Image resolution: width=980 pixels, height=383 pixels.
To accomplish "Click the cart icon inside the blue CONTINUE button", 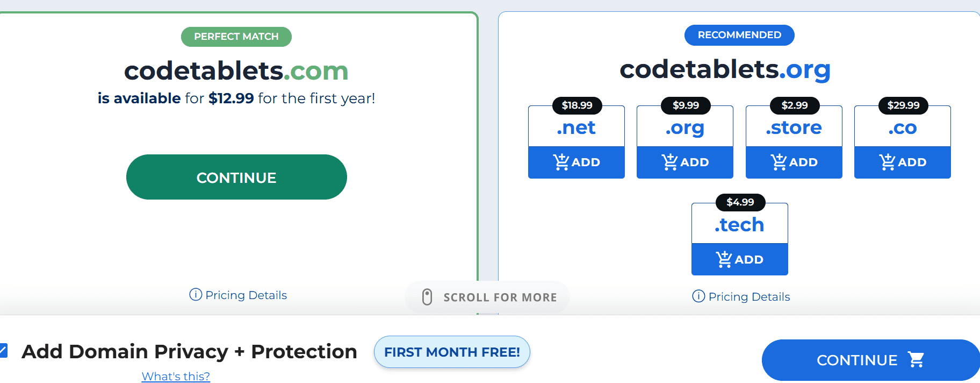I will 917,359.
